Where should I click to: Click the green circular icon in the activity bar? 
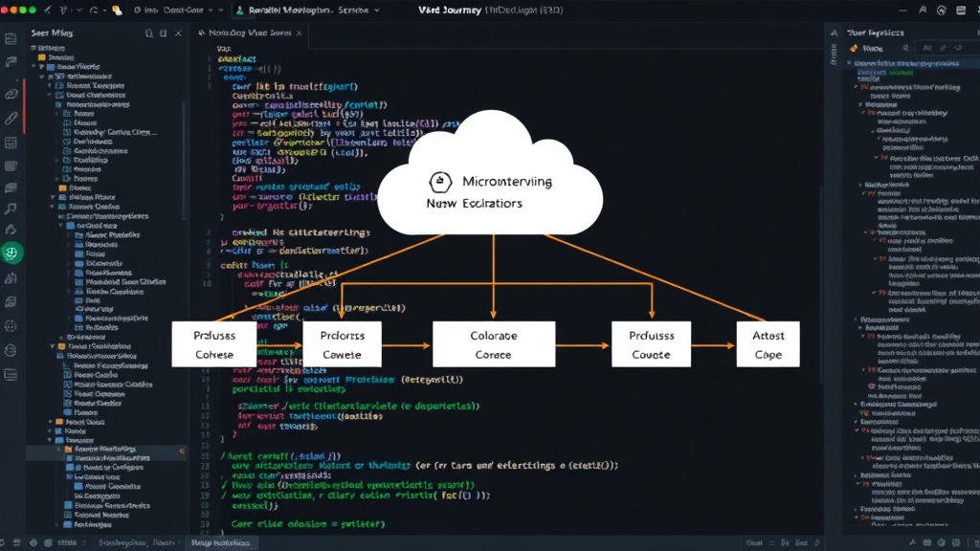(11, 253)
